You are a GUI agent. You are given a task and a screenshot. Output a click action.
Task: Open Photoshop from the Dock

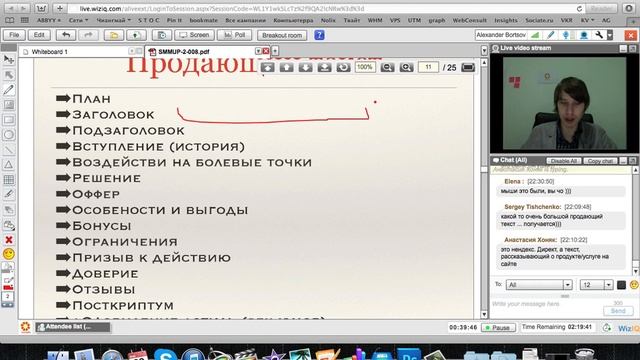[x=409, y=355]
